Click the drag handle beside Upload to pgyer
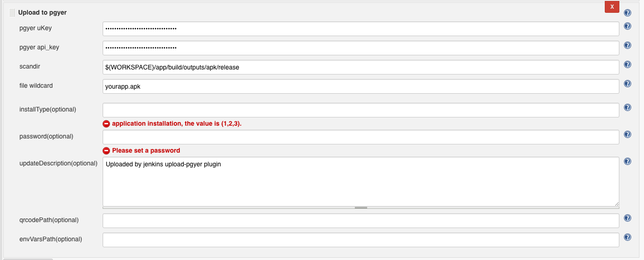The height and width of the screenshot is (260, 644). pyautogui.click(x=12, y=13)
